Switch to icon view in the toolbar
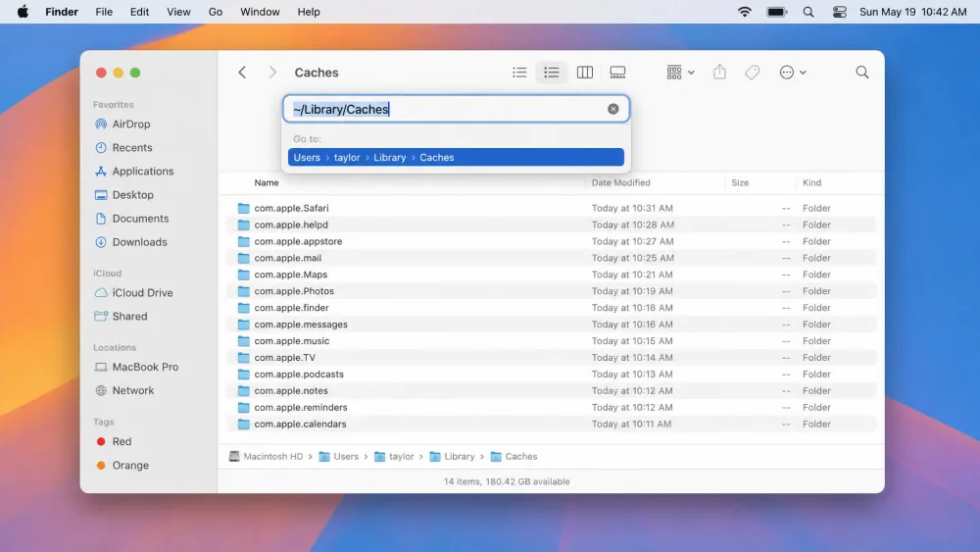 pos(519,73)
